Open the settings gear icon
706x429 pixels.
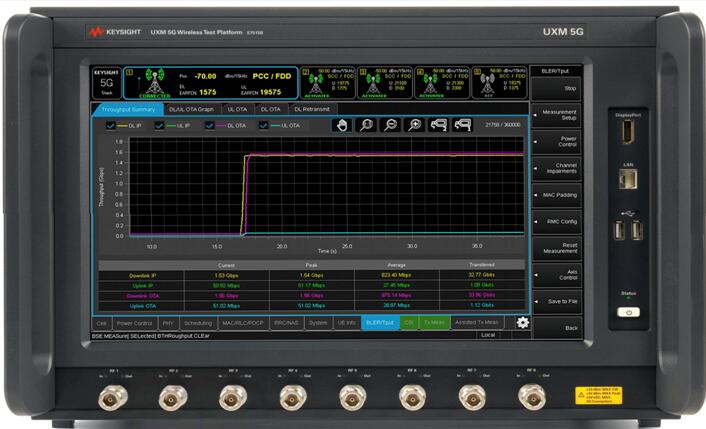pyautogui.click(x=522, y=322)
